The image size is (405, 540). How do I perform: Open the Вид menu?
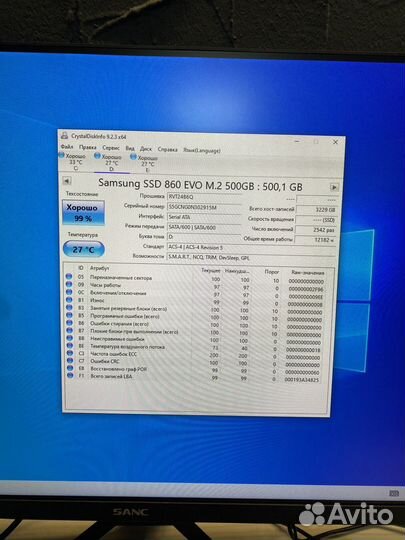coord(130,148)
